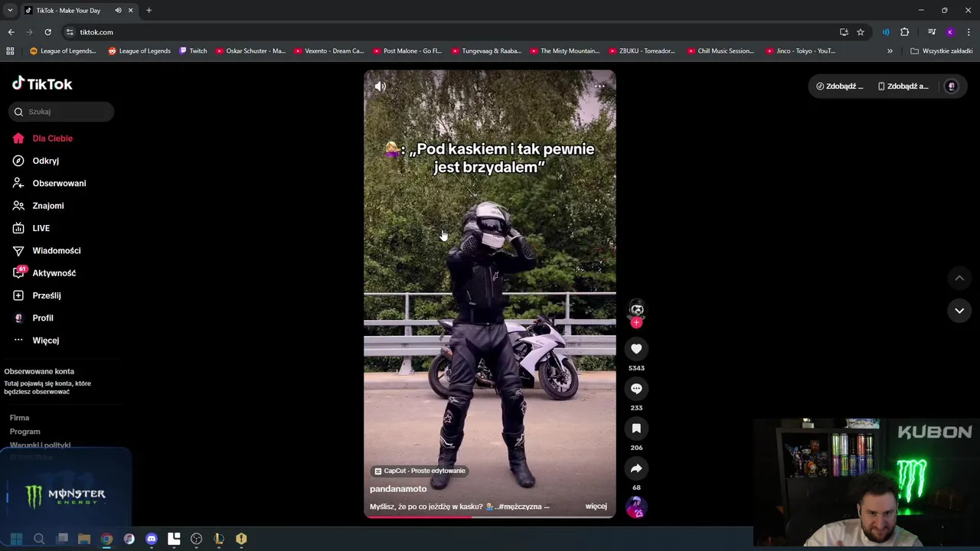
Task: Go to previous video with up arrow
Action: click(x=959, y=278)
